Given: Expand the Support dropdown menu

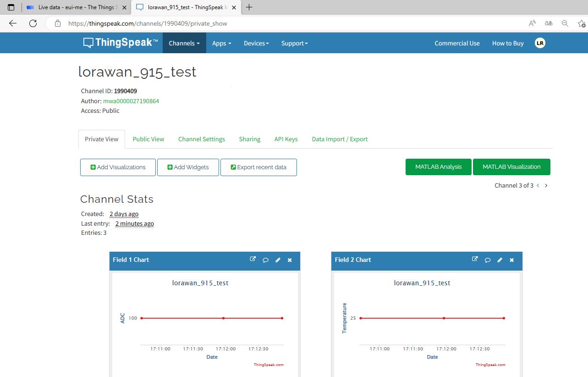Looking at the screenshot, I should pos(294,43).
